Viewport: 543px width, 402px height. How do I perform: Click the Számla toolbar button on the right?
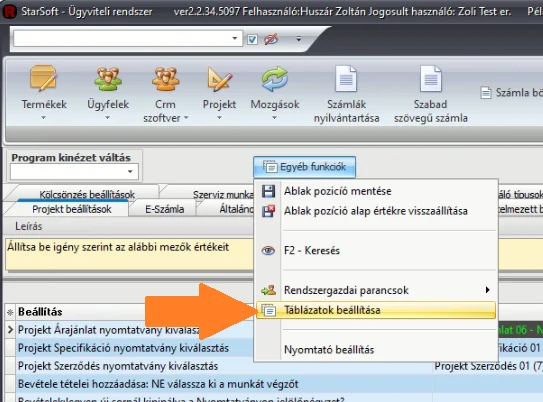click(x=512, y=92)
